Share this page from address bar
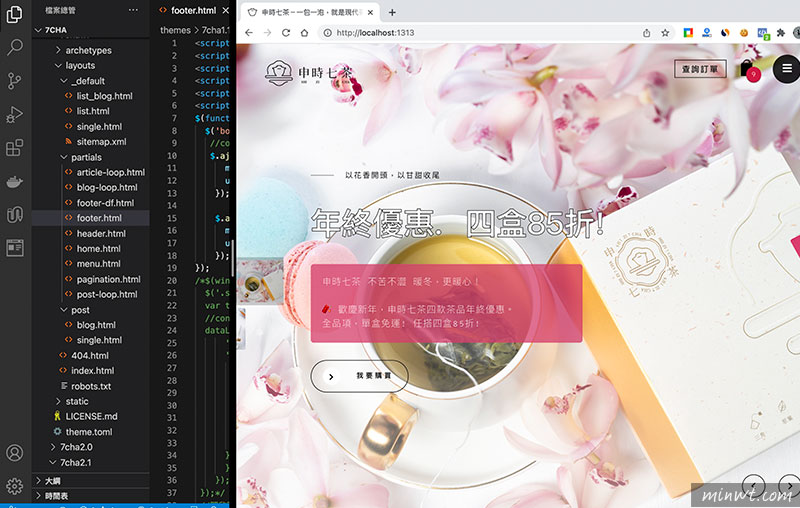This screenshot has height=508, width=800. point(646,33)
